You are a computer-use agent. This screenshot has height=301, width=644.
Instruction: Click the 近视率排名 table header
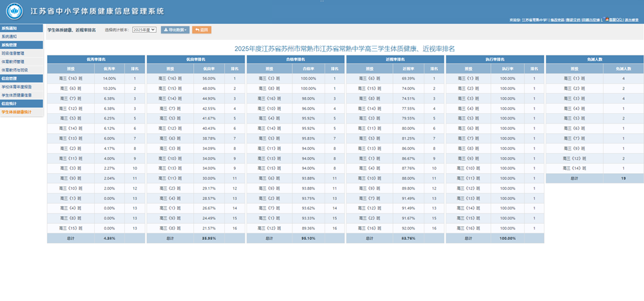(x=395, y=59)
